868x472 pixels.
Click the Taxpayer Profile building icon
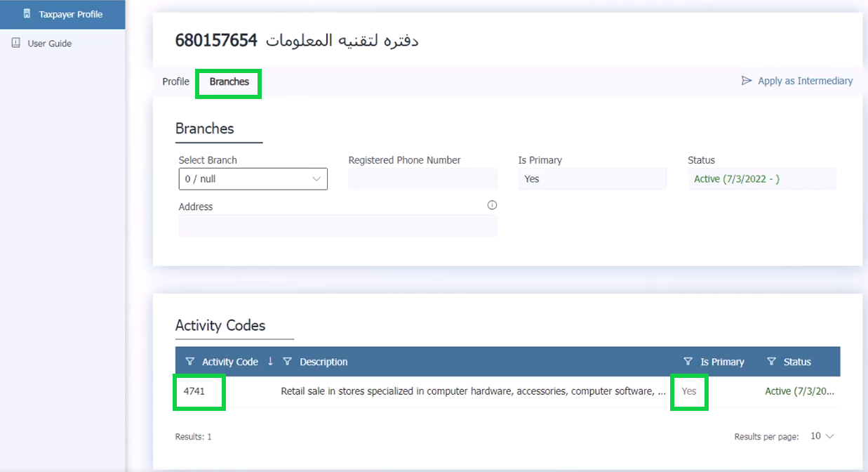click(x=27, y=14)
